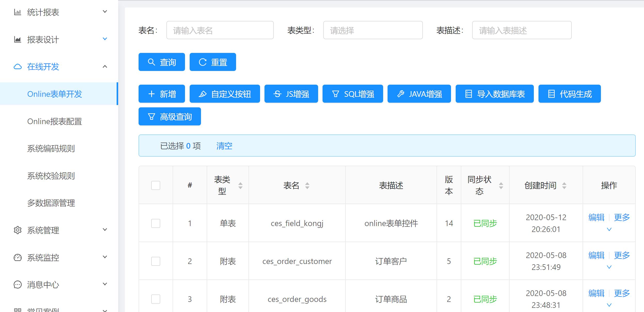Click the 重置 reset button
The width and height of the screenshot is (644, 312).
pyautogui.click(x=213, y=62)
